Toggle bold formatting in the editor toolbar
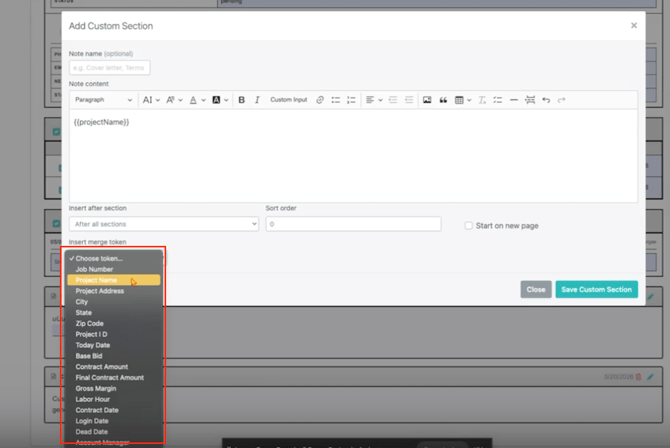Screen dimensions: 670x448 click(241, 100)
